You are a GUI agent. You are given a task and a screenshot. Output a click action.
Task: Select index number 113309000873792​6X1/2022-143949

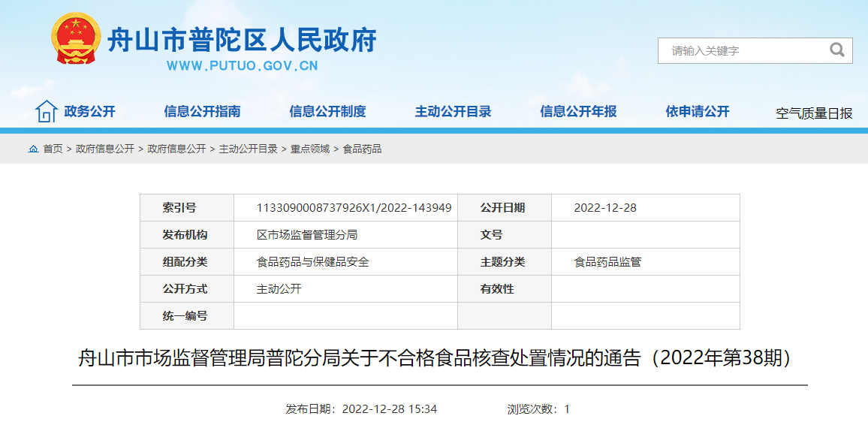(x=354, y=208)
